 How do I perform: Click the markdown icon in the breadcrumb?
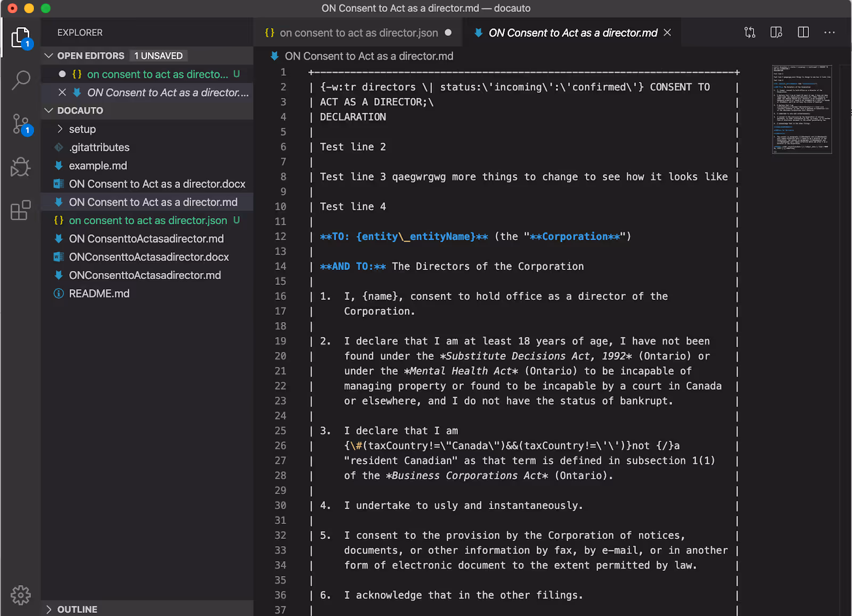[275, 56]
